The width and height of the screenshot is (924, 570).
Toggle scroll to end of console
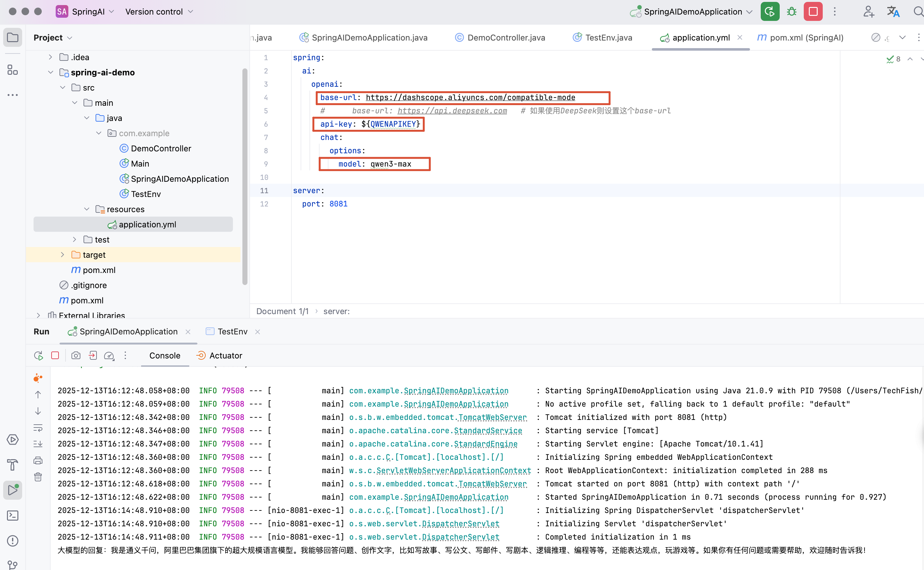[x=38, y=444]
